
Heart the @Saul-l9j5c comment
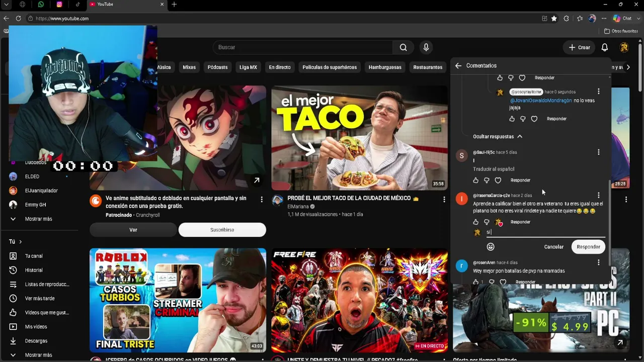(x=498, y=180)
